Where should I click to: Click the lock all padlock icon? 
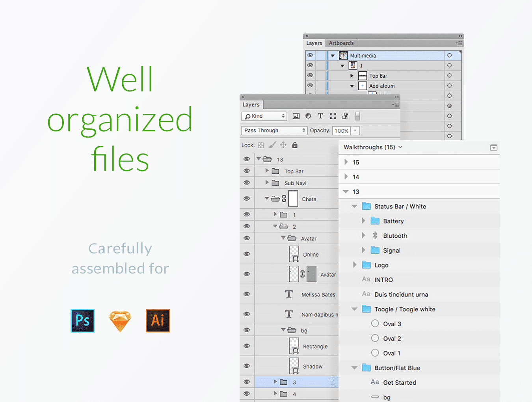[x=295, y=145]
